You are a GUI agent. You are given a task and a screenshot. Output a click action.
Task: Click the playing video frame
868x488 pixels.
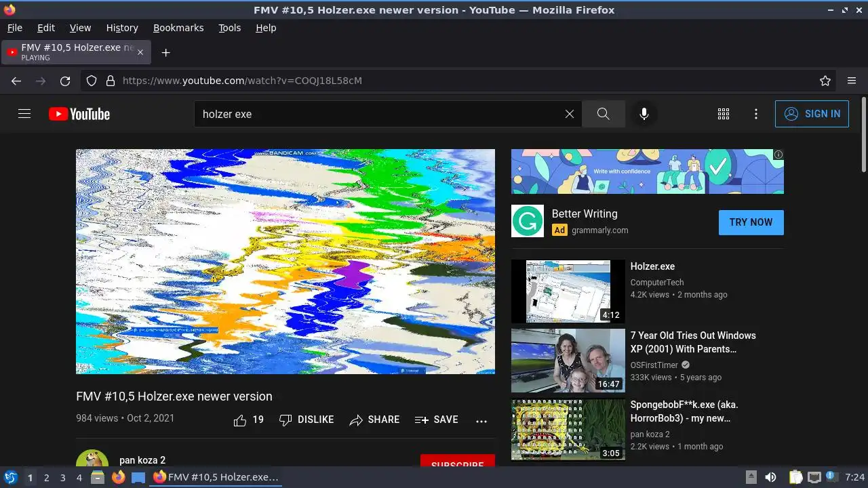[x=285, y=262]
